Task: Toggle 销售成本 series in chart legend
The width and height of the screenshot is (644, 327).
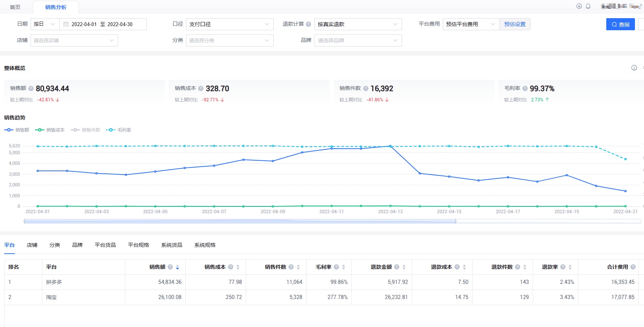Action: click(50, 130)
